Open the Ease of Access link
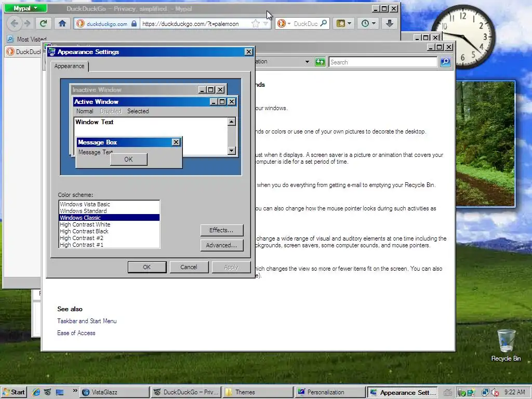The width and height of the screenshot is (532, 399). 76,333
